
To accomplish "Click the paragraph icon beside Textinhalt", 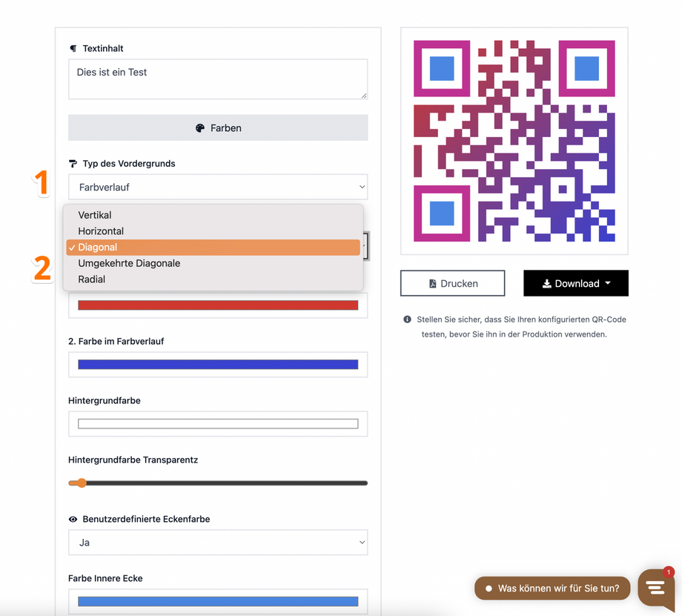I will tap(73, 49).
